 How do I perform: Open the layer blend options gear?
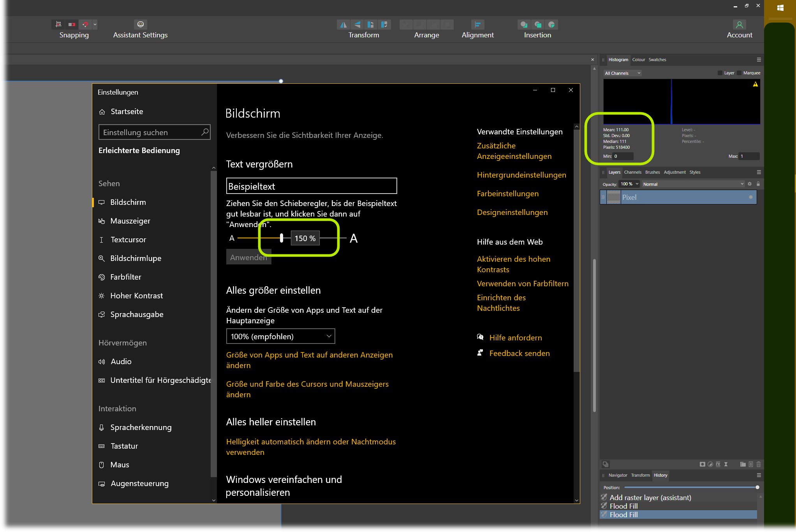tap(750, 184)
